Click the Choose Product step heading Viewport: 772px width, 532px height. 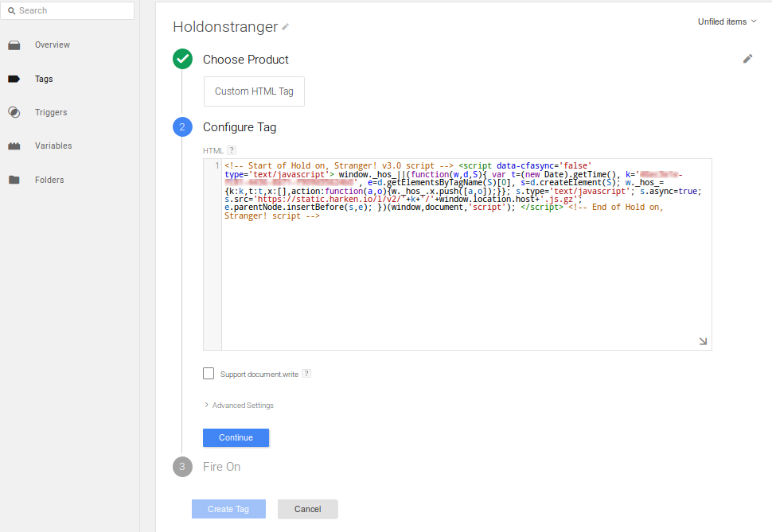coord(246,60)
